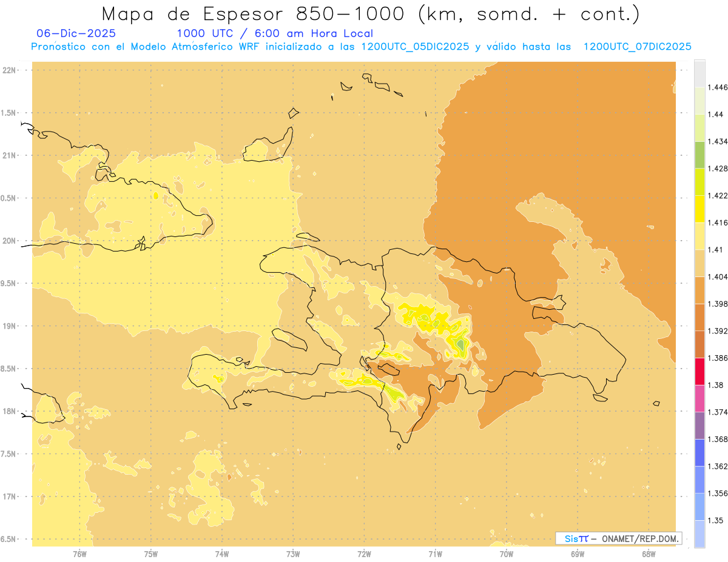
Task: Click the time '1000 UTC / 6:00 am Hora Local'
Action: tap(275, 34)
